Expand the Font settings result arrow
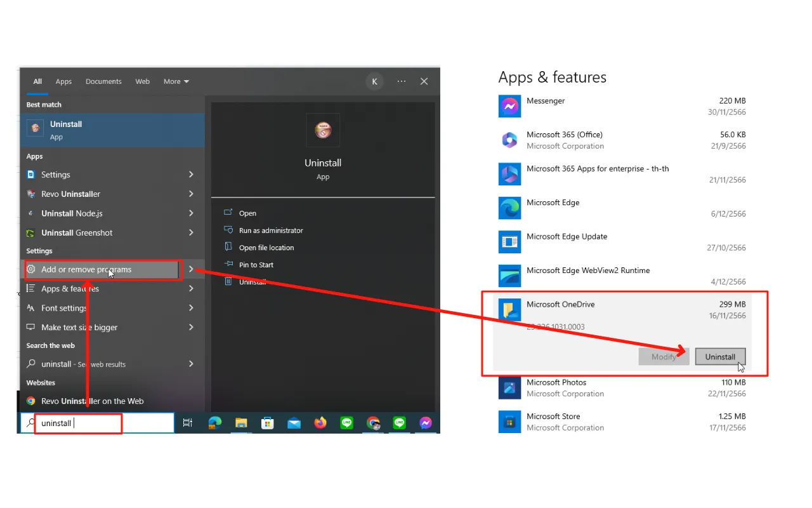812x508 pixels. 191,308
